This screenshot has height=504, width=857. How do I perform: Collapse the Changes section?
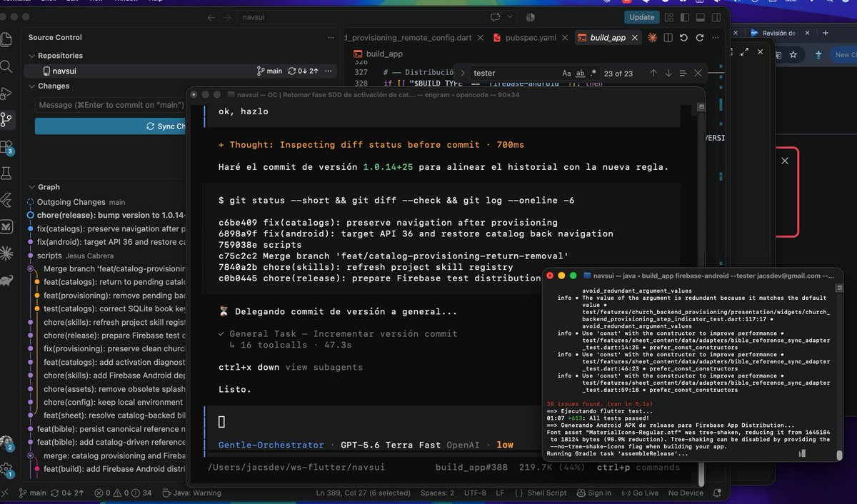(x=31, y=86)
